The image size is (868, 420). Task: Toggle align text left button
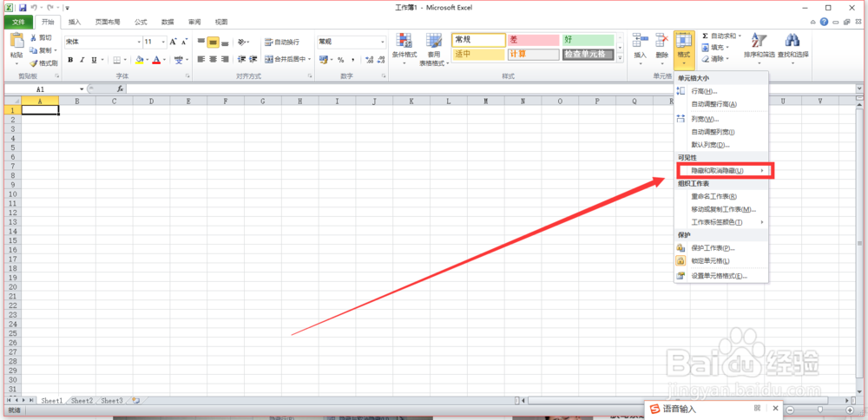click(201, 59)
